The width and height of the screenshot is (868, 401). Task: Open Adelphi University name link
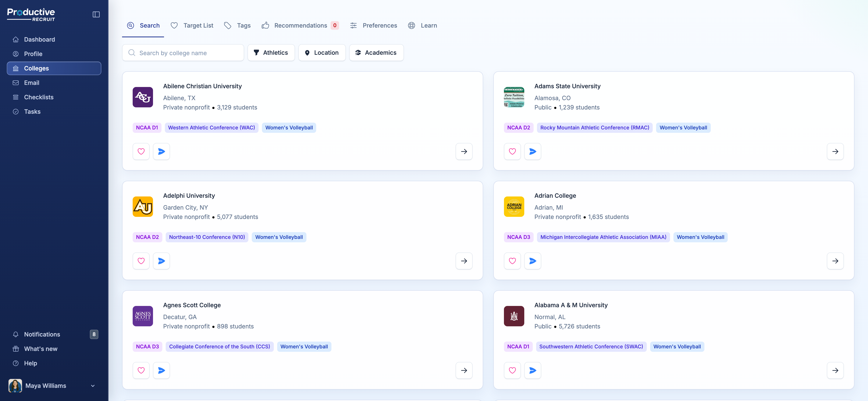189,196
